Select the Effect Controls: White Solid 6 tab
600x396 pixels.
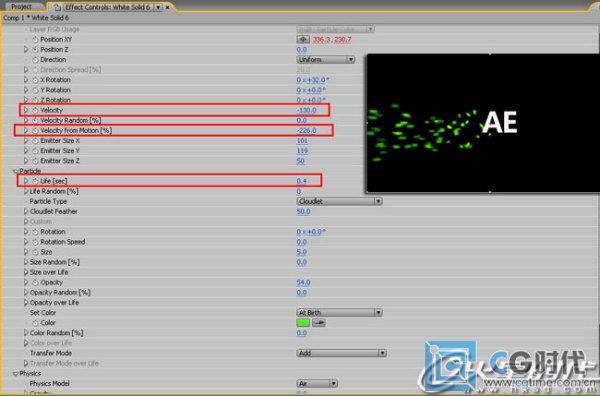pos(107,7)
